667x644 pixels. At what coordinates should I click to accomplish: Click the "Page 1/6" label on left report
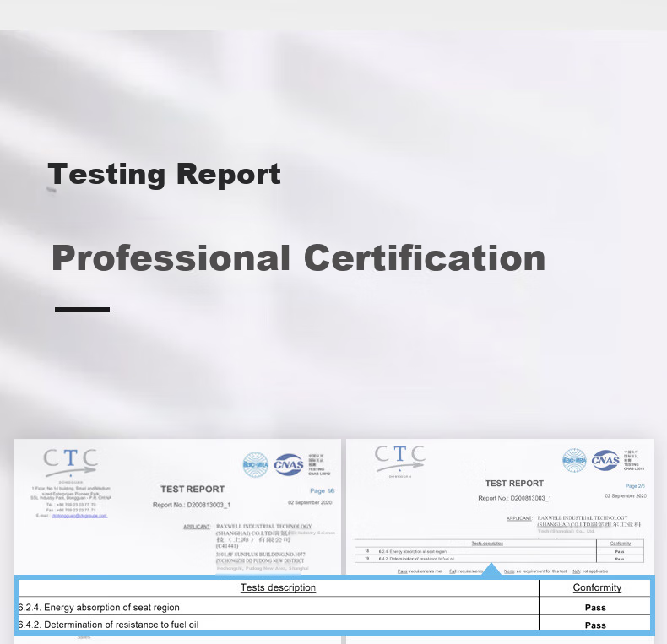[322, 491]
